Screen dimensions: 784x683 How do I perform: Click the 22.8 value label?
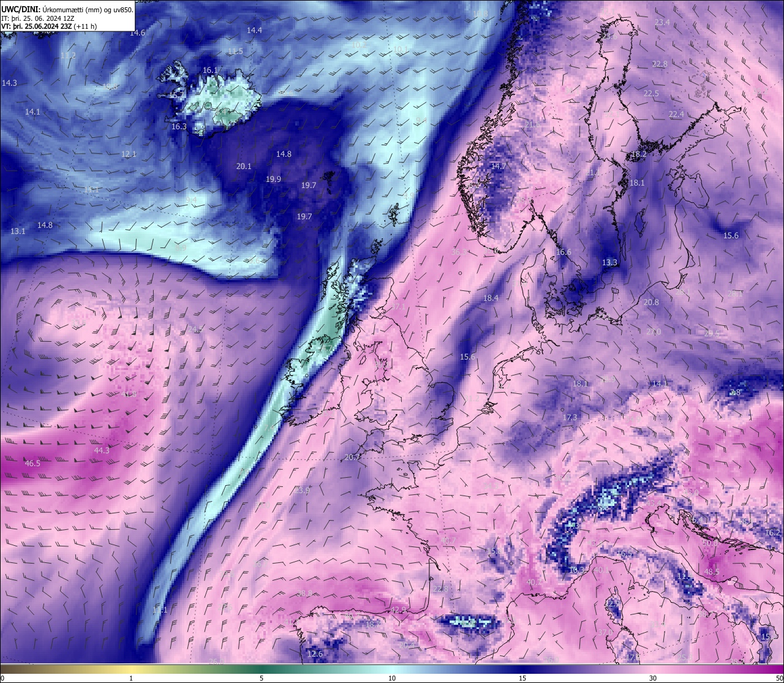(x=660, y=64)
